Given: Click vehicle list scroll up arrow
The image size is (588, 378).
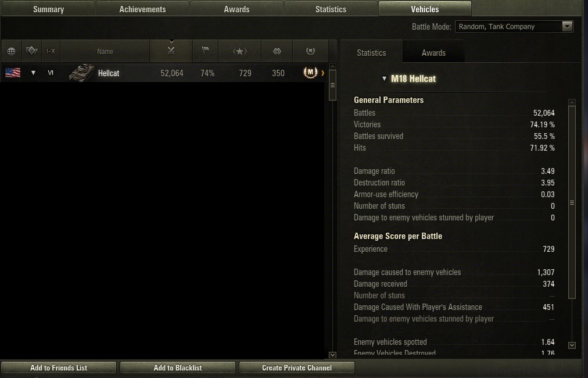Looking at the screenshot, I should tap(332, 66).
